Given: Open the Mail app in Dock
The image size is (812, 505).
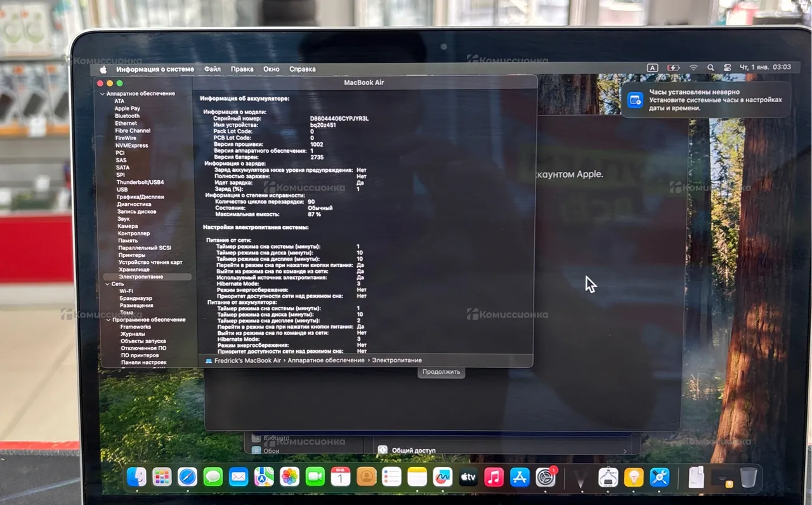Looking at the screenshot, I should click(x=239, y=476).
